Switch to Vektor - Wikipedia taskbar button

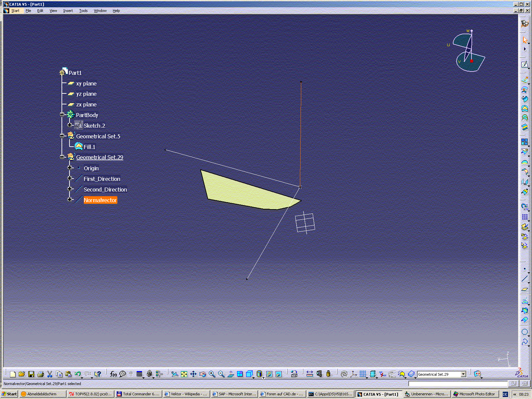tap(186, 394)
